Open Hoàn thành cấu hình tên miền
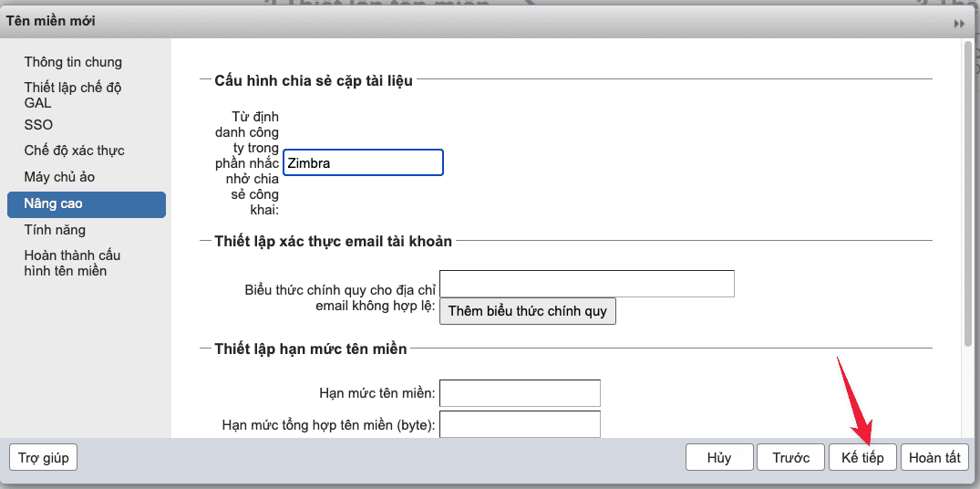980x489 pixels. pos(72,263)
